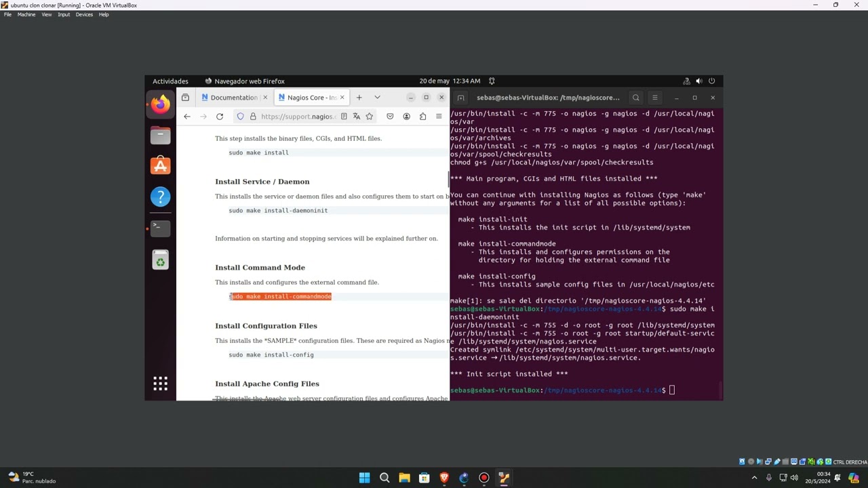Open the Trash icon in the dock
The width and height of the screenshot is (868, 488).
160,259
